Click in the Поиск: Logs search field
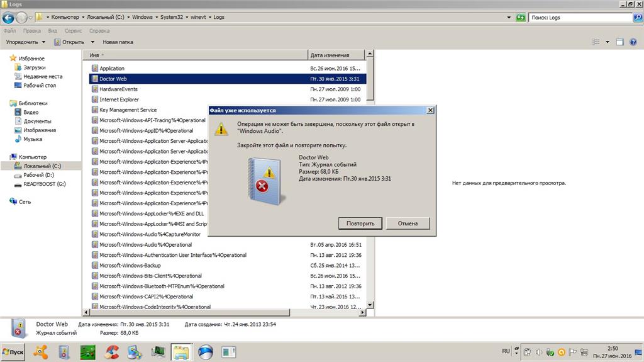This screenshot has height=362, width=644. pyautogui.click(x=580, y=17)
